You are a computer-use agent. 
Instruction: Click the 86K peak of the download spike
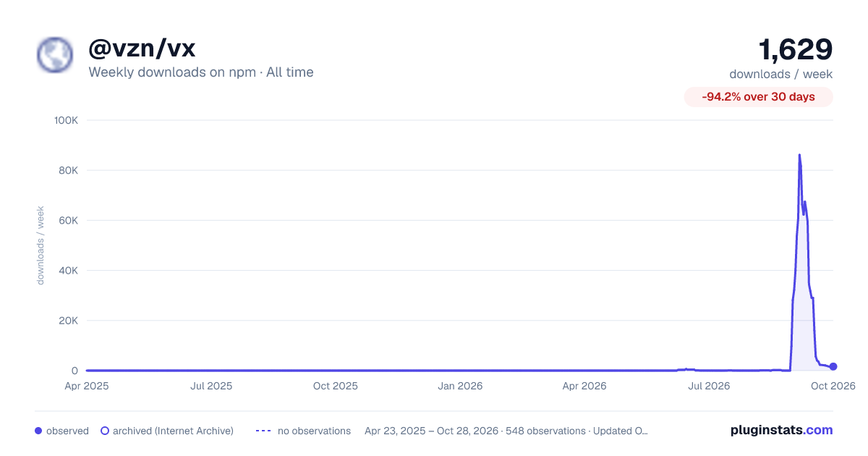pos(799,155)
